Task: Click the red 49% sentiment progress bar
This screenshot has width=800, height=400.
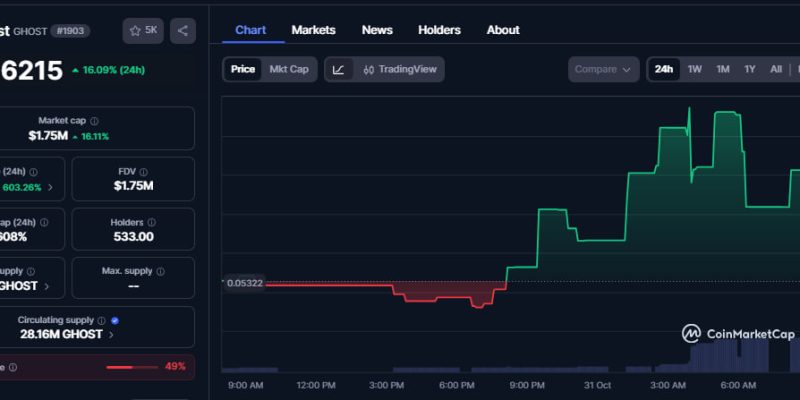Action: pyautogui.click(x=132, y=367)
